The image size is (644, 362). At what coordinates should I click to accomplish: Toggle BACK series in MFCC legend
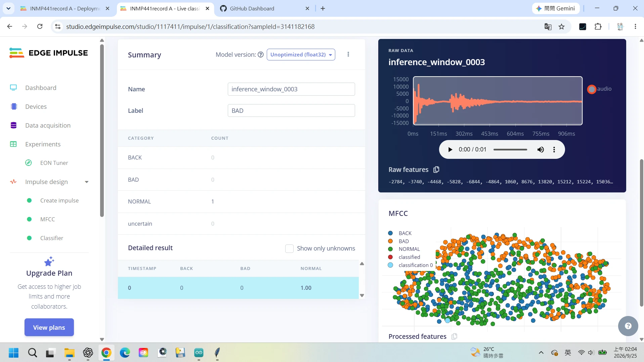pyautogui.click(x=400, y=233)
